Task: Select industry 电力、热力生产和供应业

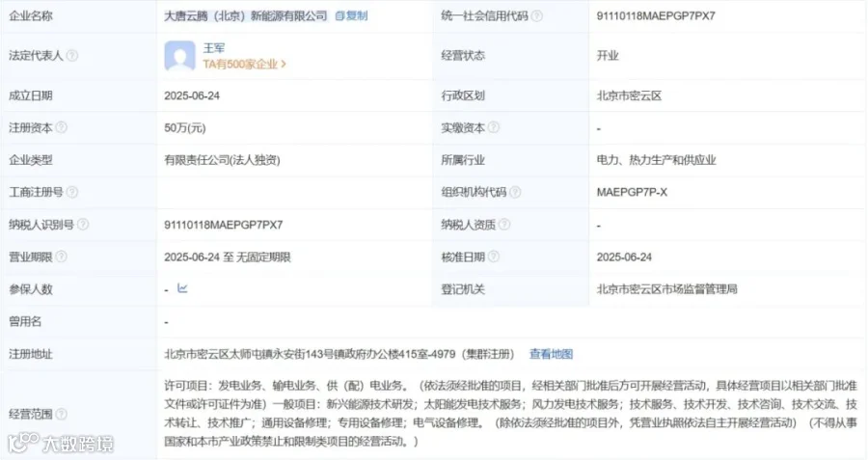Action: pyautogui.click(x=656, y=160)
